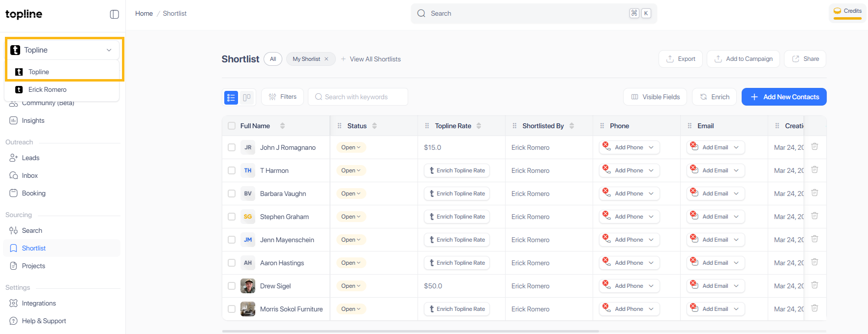
Task: Collapse the sidebar using the panel icon
Action: pos(114,14)
